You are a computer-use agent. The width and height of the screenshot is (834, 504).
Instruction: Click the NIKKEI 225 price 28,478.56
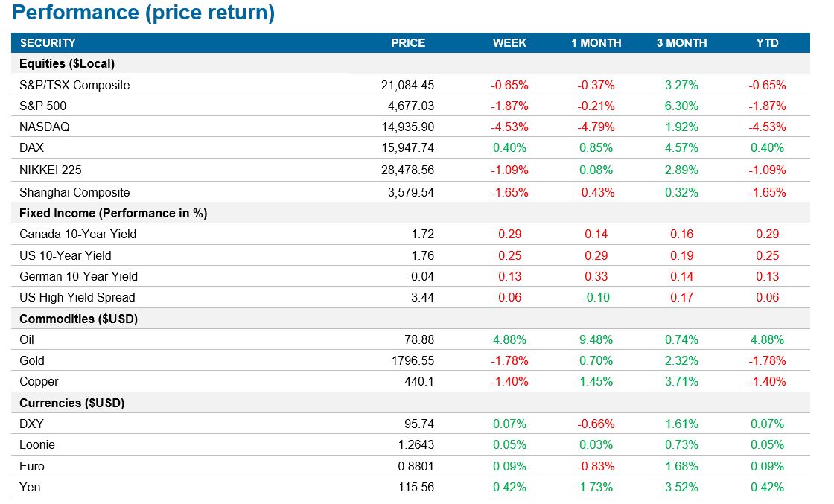(407, 170)
